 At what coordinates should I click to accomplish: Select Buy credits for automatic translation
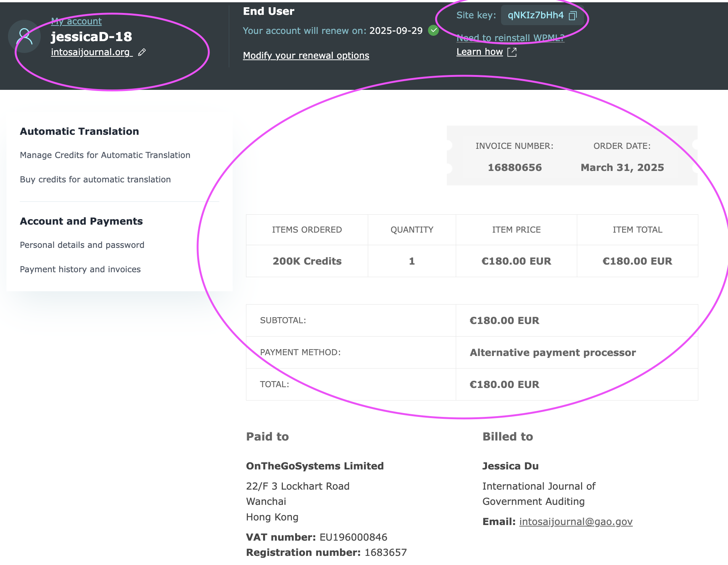tap(95, 179)
